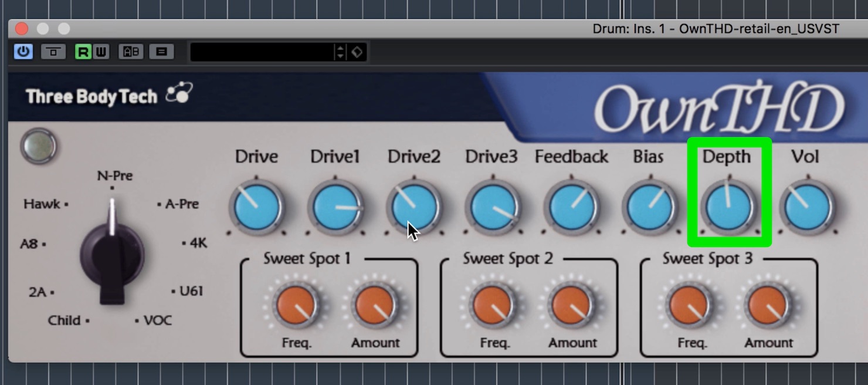Screen dimensions: 868x385
Task: Click the Drive knob
Action: (256, 207)
